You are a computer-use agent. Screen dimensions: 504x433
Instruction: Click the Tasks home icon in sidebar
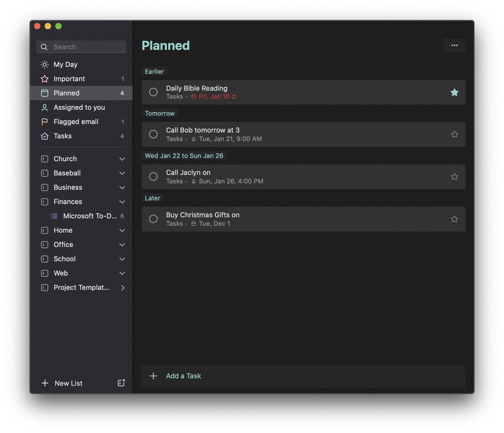tap(45, 136)
